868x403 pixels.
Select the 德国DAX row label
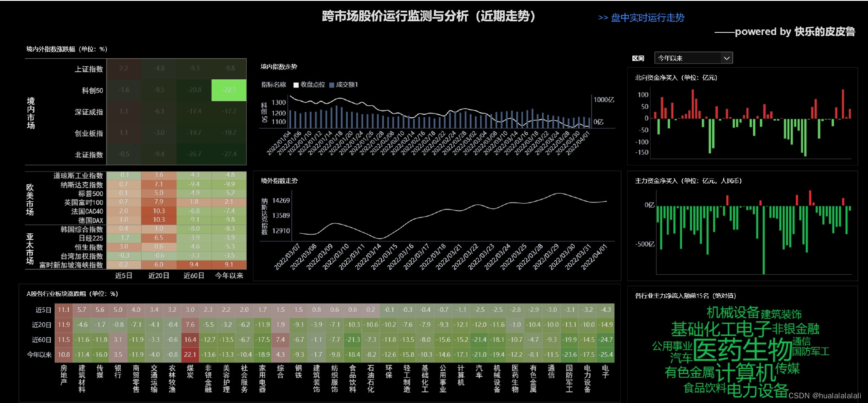coord(91,220)
